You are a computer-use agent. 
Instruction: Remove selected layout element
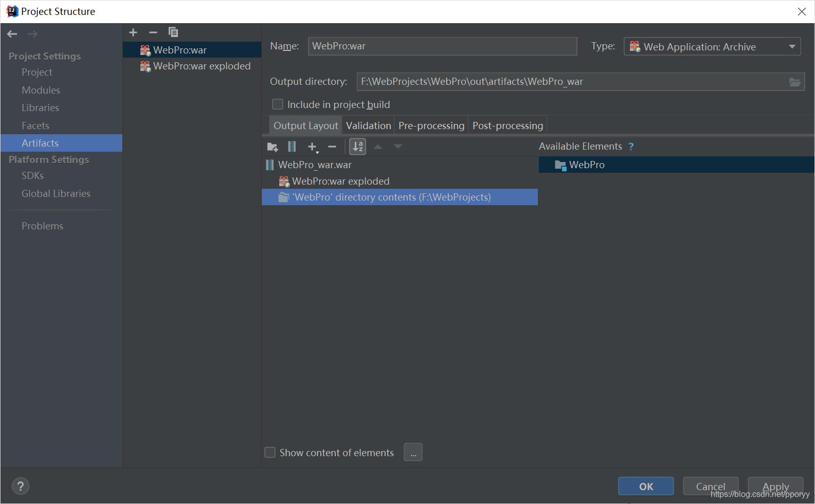click(x=332, y=147)
